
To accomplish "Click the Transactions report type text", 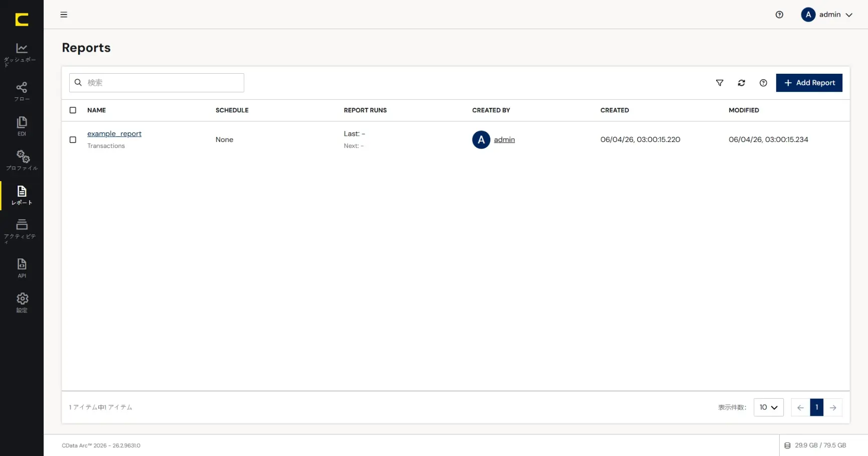I will pyautogui.click(x=106, y=146).
